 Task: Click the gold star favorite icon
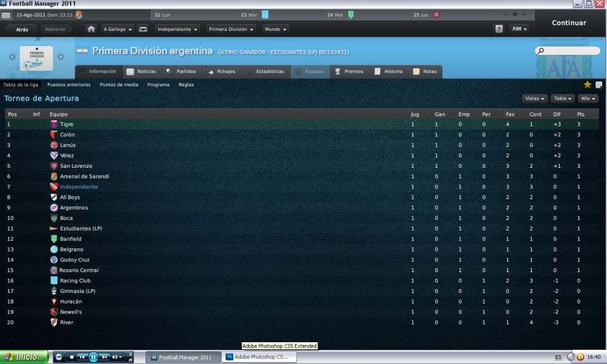(587, 85)
